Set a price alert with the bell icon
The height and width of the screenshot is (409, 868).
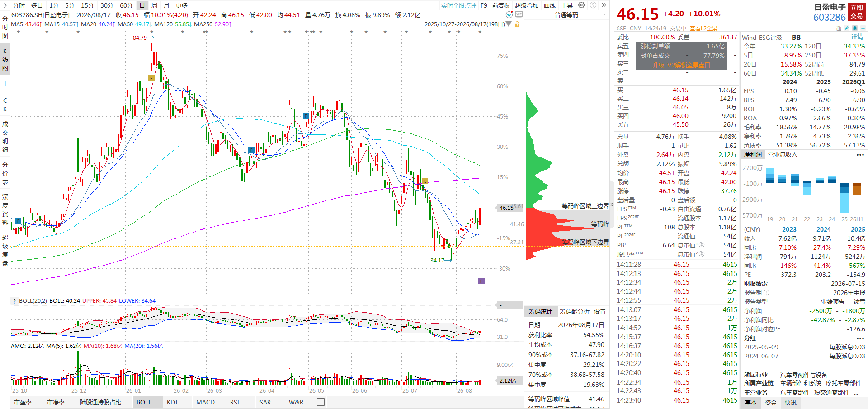click(x=855, y=28)
